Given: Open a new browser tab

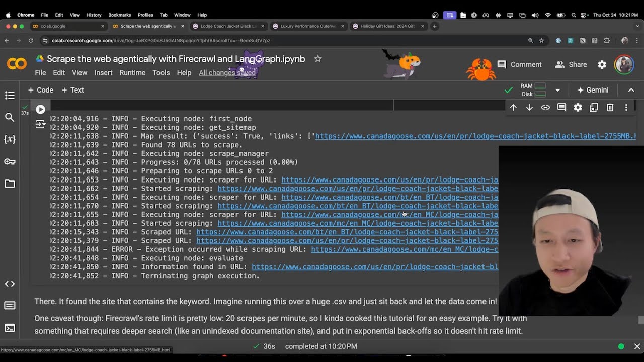Looking at the screenshot, I should 435,26.
